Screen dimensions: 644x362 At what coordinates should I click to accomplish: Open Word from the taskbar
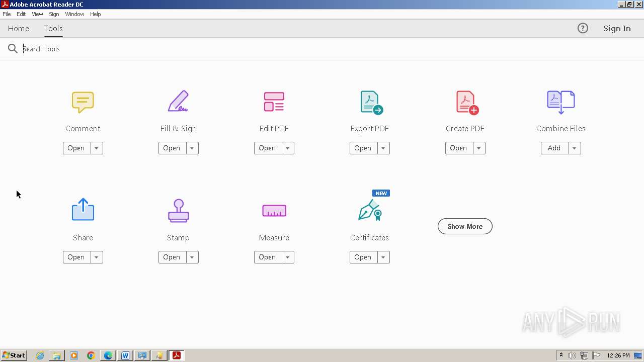125,355
